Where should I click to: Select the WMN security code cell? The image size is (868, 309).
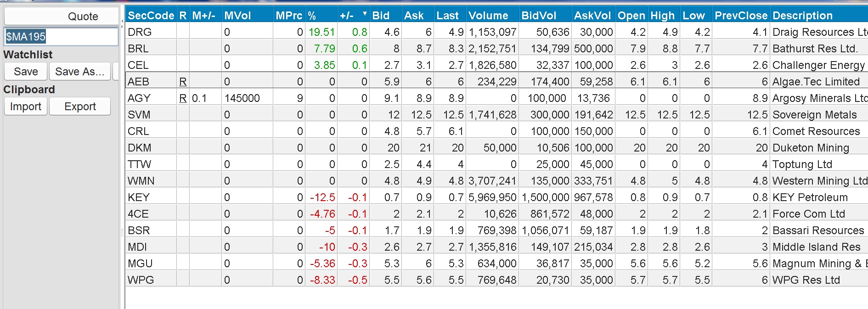click(x=151, y=181)
